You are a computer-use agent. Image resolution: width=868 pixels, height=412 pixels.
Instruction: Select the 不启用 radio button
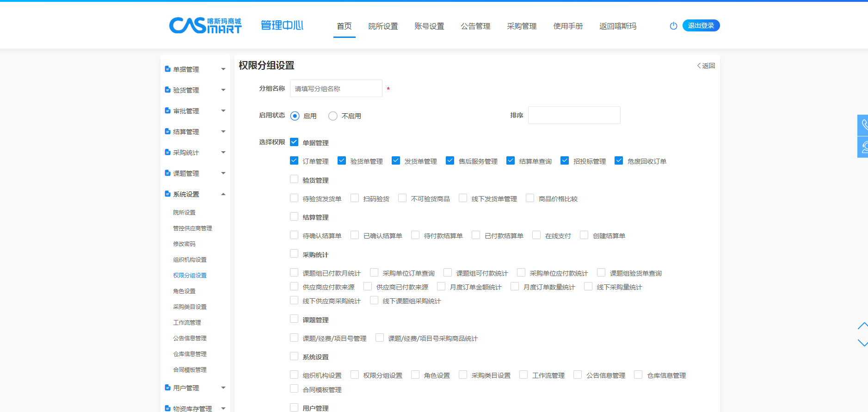point(333,116)
